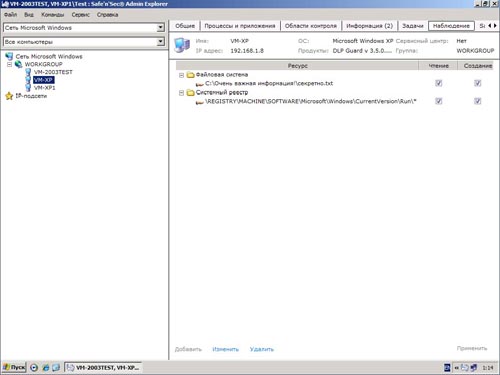This screenshot has height=375, width=500.
Task: Open the Все компьютеры dropdown
Action: 161,42
